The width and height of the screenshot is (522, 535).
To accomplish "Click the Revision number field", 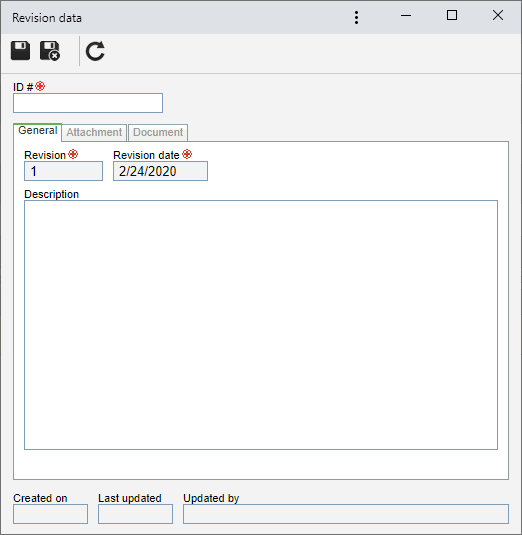I will pos(63,171).
